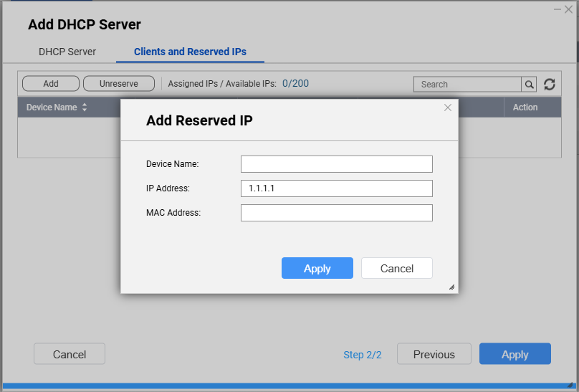Minimize the Add DHCP Server window
Image resolution: width=579 pixels, height=392 pixels.
point(558,9)
